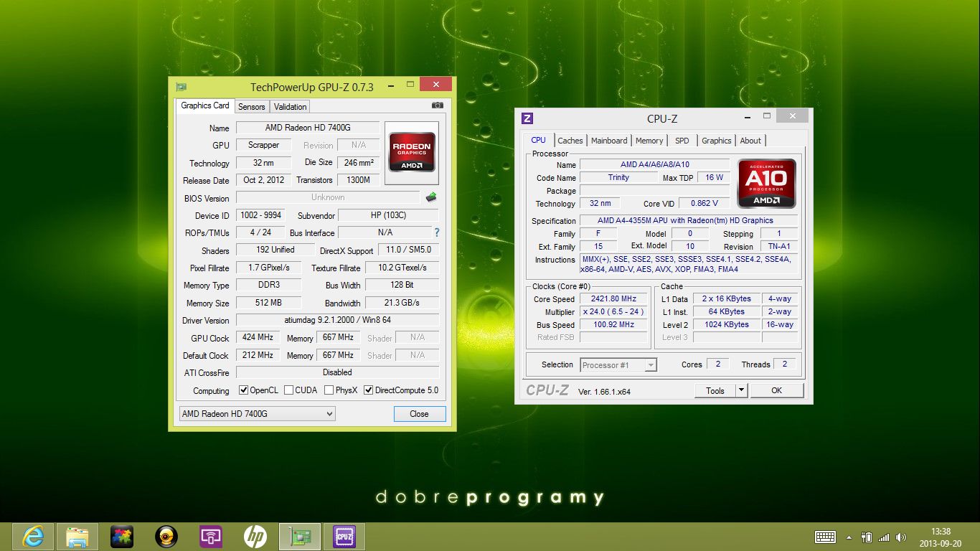Image resolution: width=980 pixels, height=551 pixels.
Task: Select the CPU Name value 'AMD A4/A6/A8/A10'
Action: 654,164
